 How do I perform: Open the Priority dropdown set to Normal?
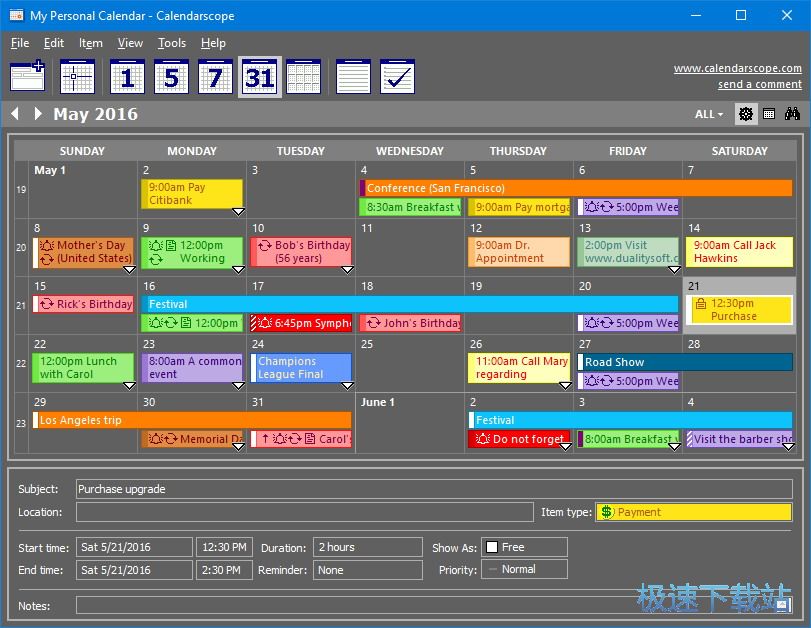(524, 568)
